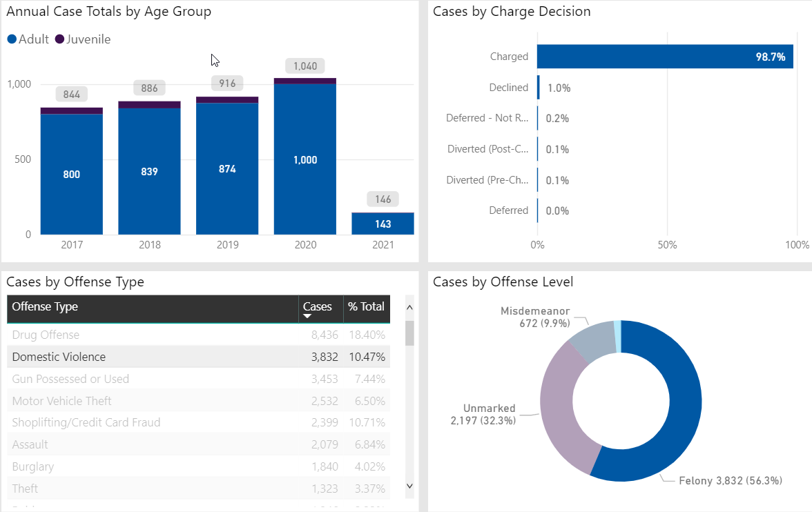Select the Misdemeanor donut segment
Image resolution: width=812 pixels, height=512 pixels.
point(591,341)
